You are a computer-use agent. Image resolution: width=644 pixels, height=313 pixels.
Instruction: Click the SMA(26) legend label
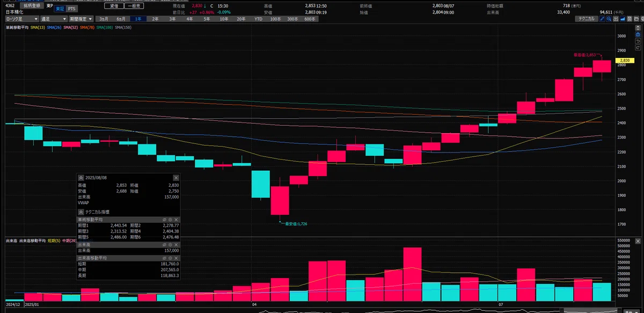(54, 27)
